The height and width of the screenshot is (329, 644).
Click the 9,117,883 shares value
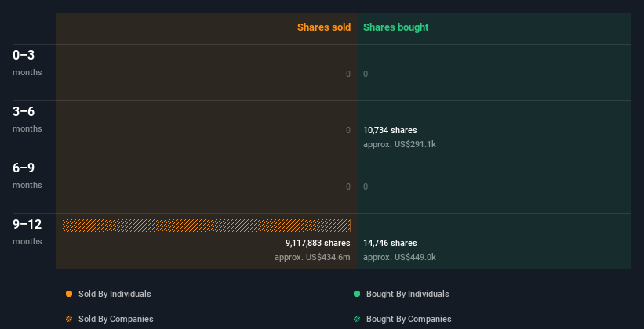pos(318,243)
